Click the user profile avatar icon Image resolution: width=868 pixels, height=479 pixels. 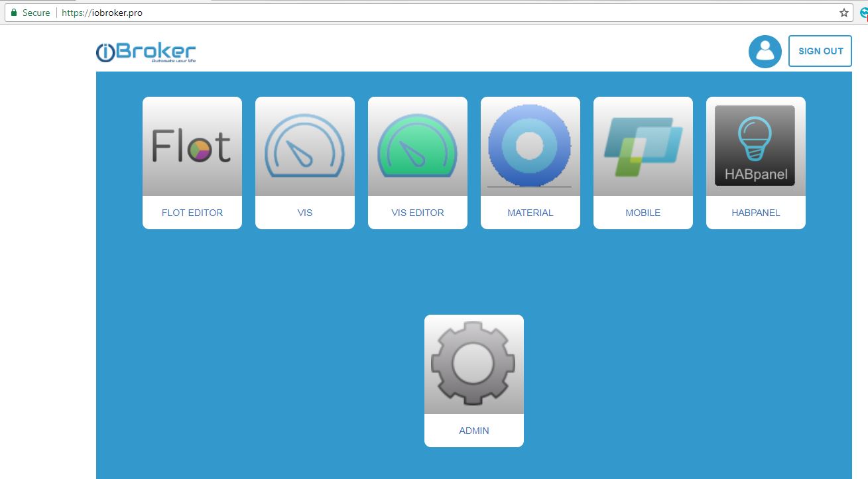point(765,52)
